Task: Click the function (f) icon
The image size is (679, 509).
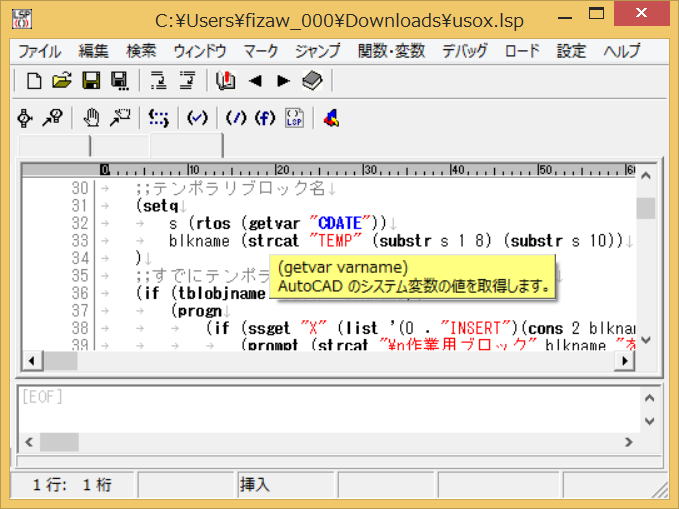Action: coord(265,118)
